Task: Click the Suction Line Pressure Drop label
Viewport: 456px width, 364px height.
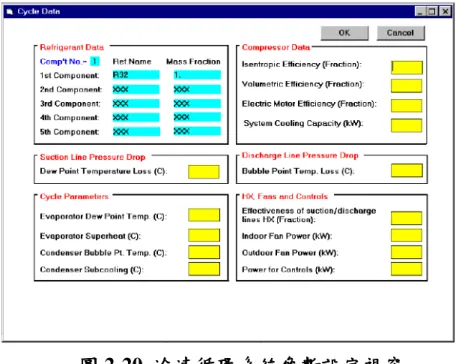Action: point(93,157)
